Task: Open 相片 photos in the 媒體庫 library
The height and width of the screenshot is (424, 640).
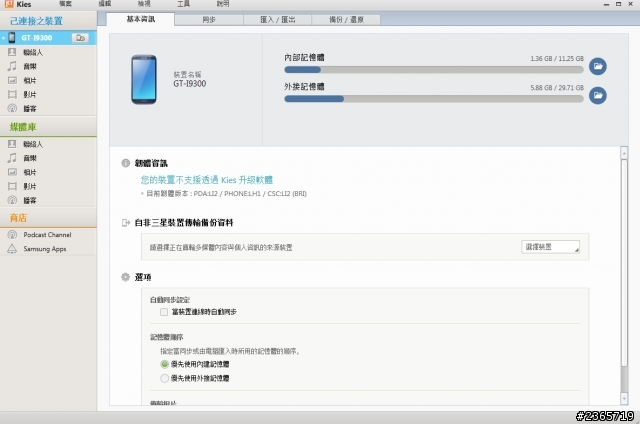Action: click(x=30, y=172)
